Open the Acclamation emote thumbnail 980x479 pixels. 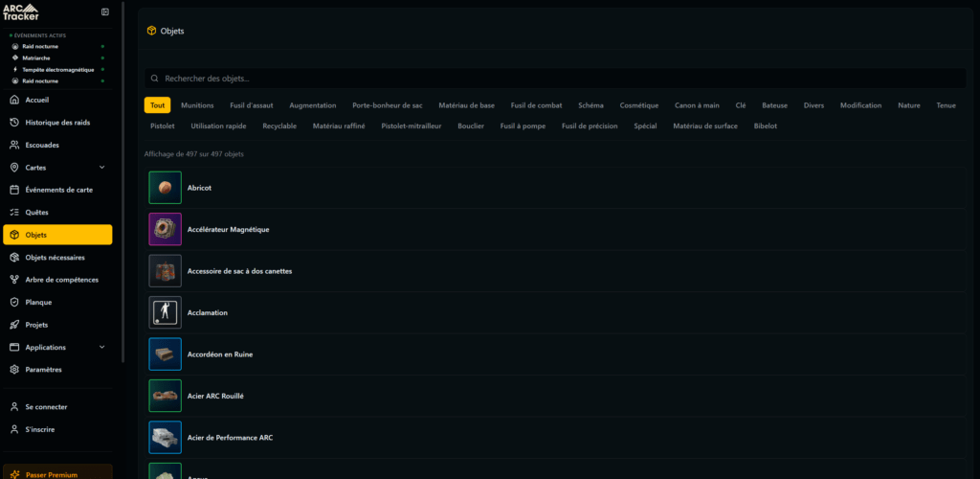pos(165,312)
